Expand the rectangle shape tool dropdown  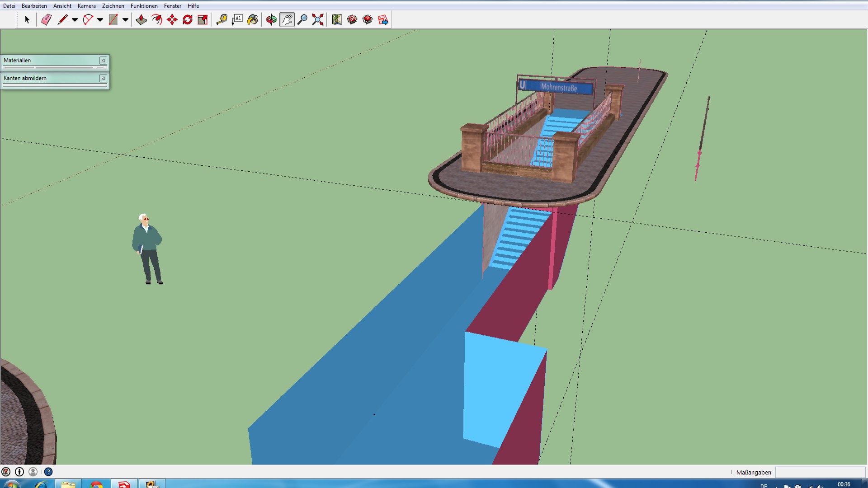[x=125, y=20]
